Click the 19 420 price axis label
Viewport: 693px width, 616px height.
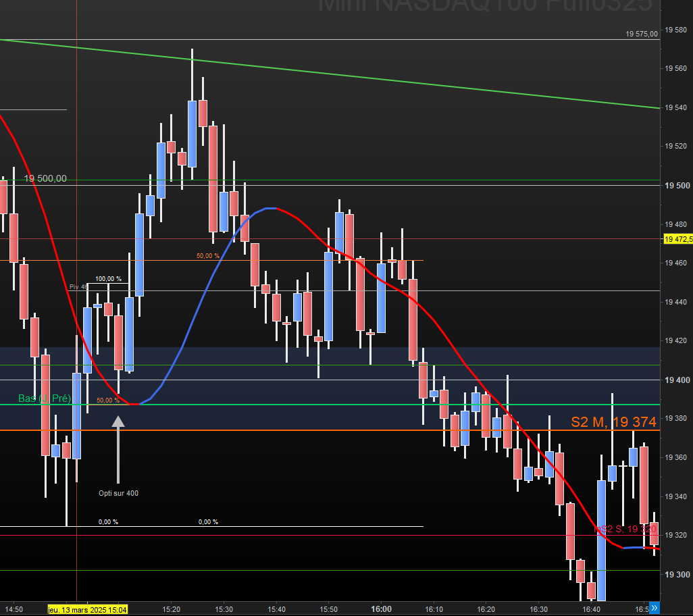pyautogui.click(x=675, y=340)
